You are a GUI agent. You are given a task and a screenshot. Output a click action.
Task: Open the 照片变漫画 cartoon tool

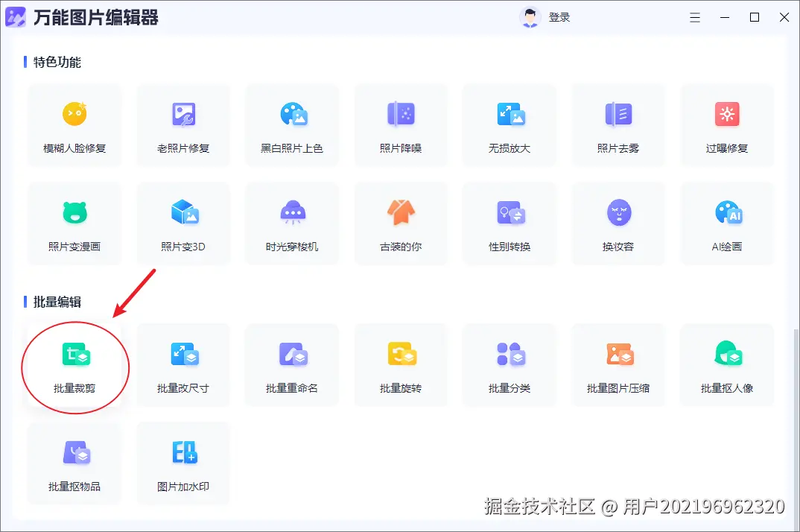tap(74, 224)
